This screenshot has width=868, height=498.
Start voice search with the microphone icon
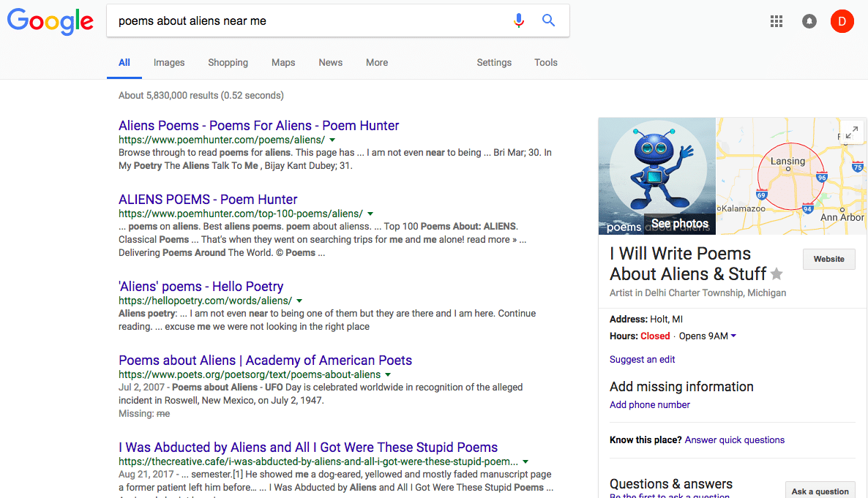(x=519, y=20)
